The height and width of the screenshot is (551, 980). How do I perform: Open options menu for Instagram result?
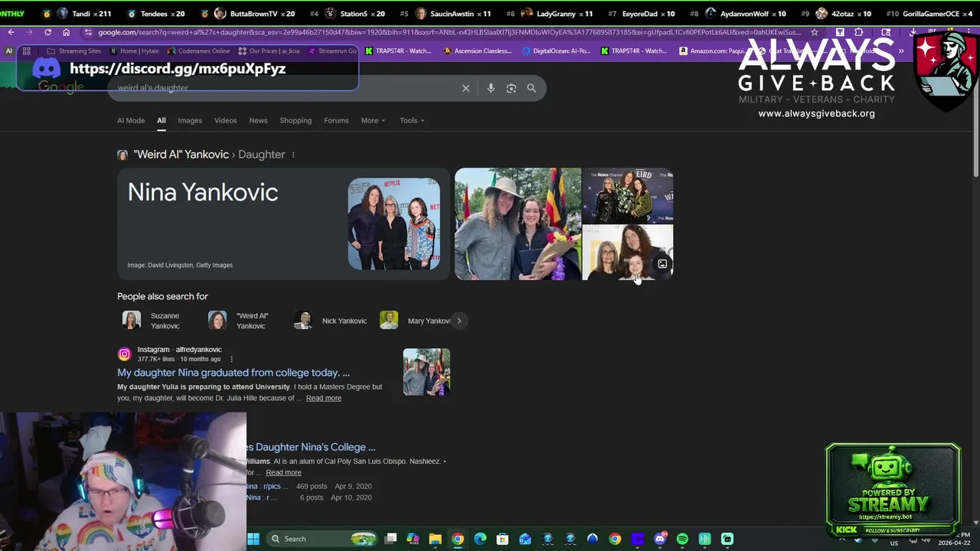[x=231, y=359]
